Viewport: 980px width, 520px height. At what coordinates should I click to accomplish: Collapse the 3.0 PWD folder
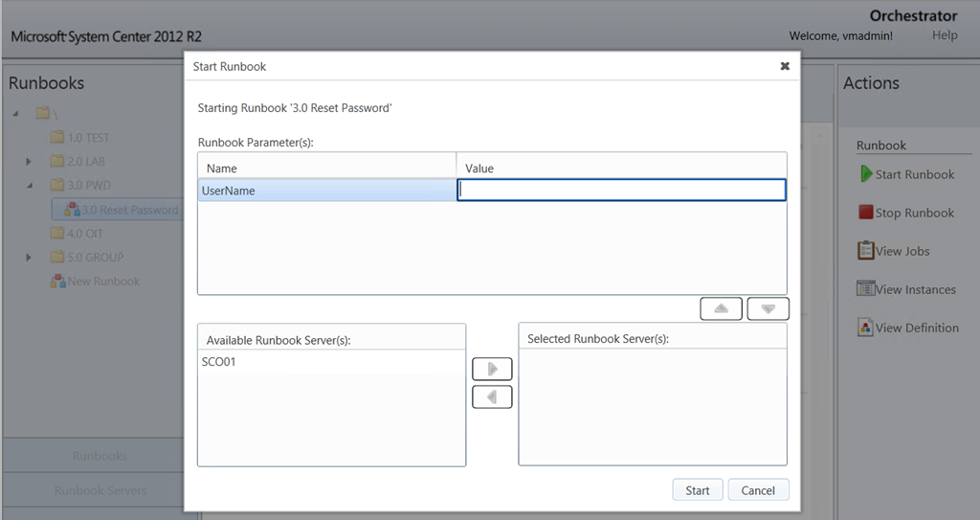coord(30,186)
